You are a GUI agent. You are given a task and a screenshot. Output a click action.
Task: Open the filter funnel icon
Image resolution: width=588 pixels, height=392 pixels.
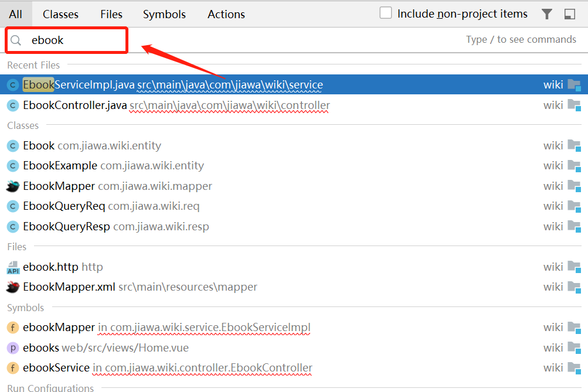tap(547, 14)
